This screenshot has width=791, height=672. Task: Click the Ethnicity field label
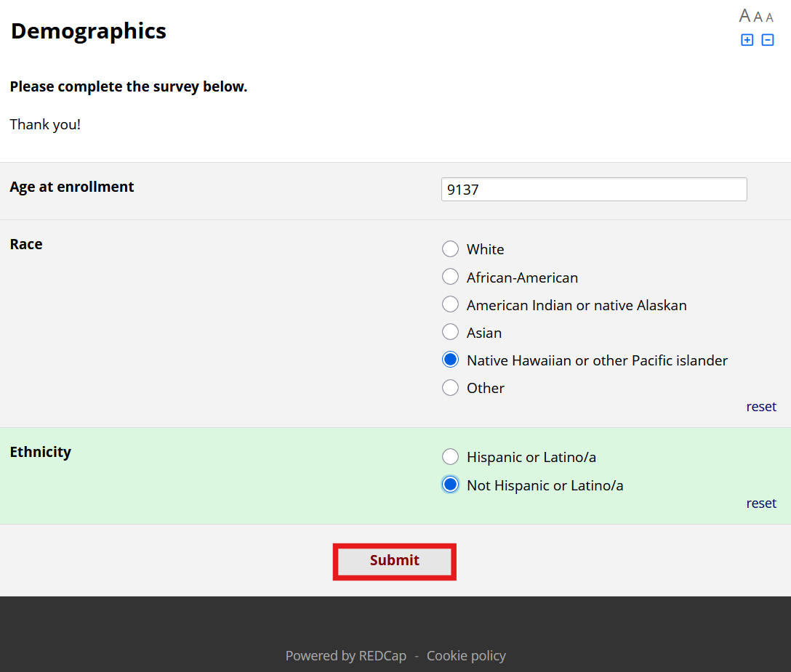pos(41,452)
